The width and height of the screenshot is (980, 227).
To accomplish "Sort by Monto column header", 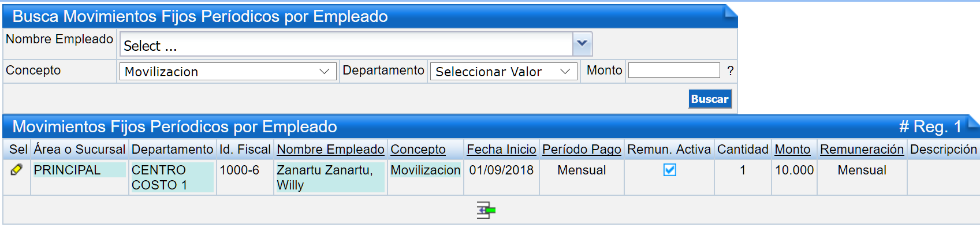I will (792, 149).
